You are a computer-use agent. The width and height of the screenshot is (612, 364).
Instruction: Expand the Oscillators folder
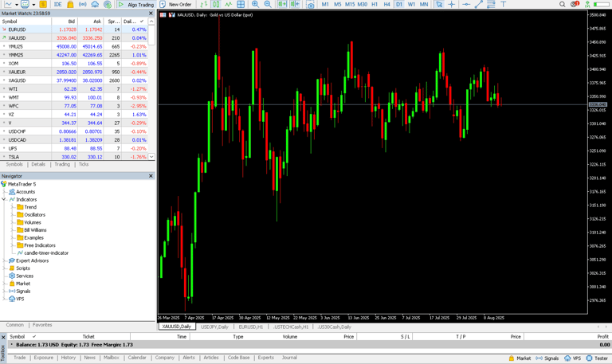tap(13, 214)
